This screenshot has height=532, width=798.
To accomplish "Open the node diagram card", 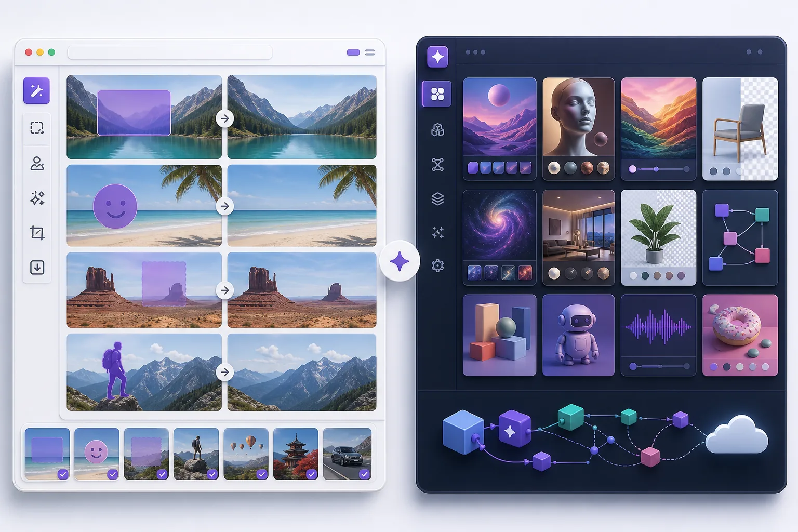I will (x=740, y=237).
